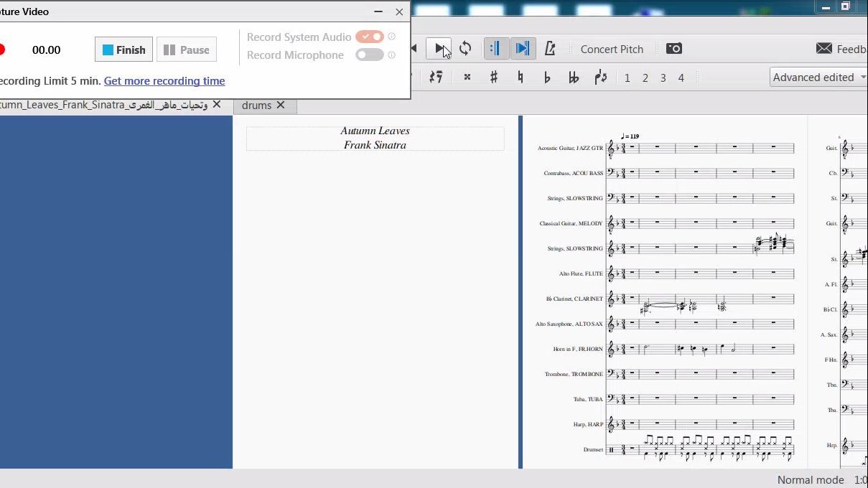
Task: Open the Advanced edited workspace dropdown
Action: (x=819, y=78)
